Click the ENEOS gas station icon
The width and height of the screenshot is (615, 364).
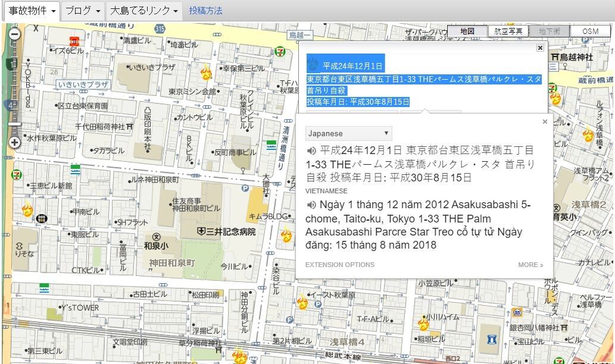click(x=74, y=41)
